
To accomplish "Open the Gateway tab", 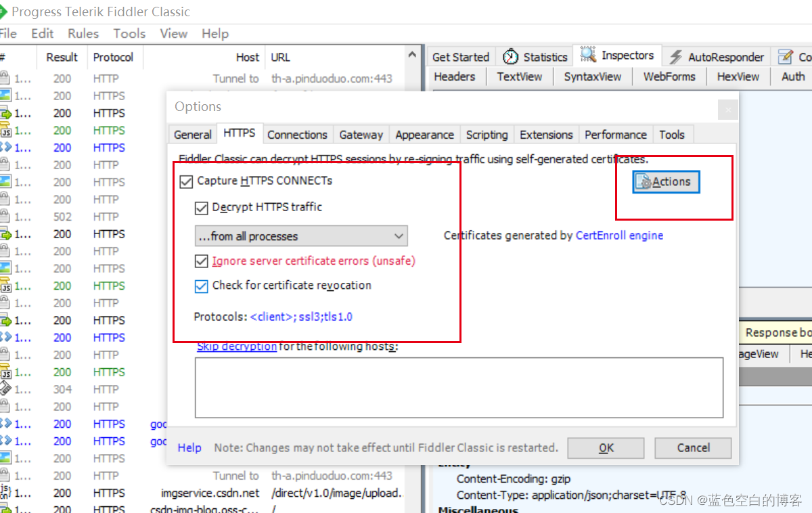I will [x=361, y=135].
